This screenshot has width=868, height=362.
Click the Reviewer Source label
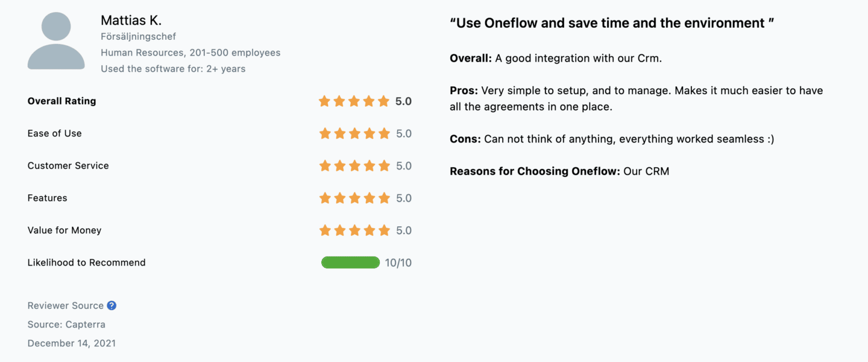pos(66,305)
